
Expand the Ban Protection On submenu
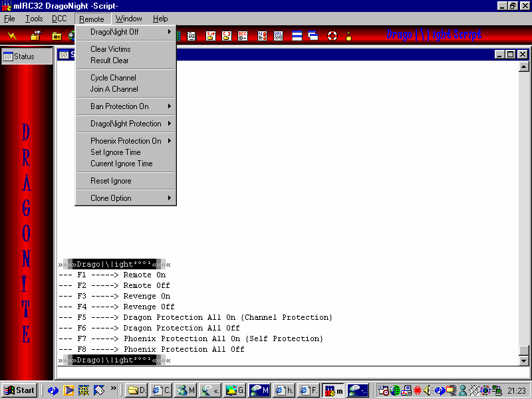[126, 106]
